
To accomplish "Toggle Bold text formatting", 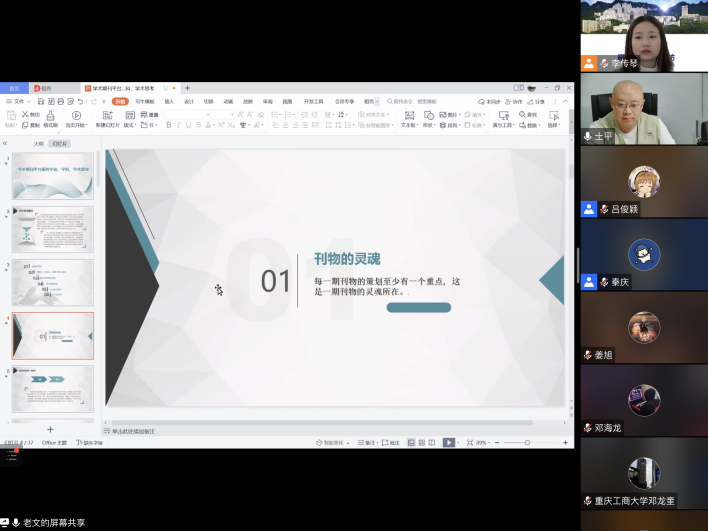I will [x=169, y=125].
